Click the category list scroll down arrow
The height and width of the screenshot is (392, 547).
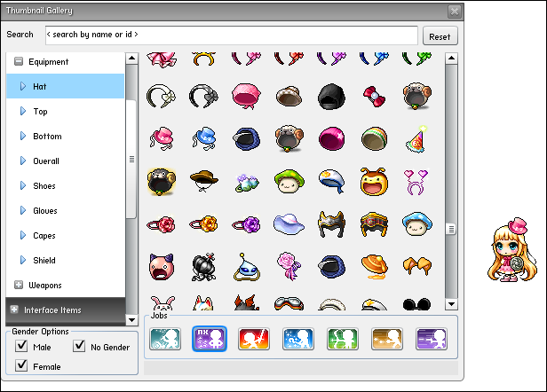[131, 319]
